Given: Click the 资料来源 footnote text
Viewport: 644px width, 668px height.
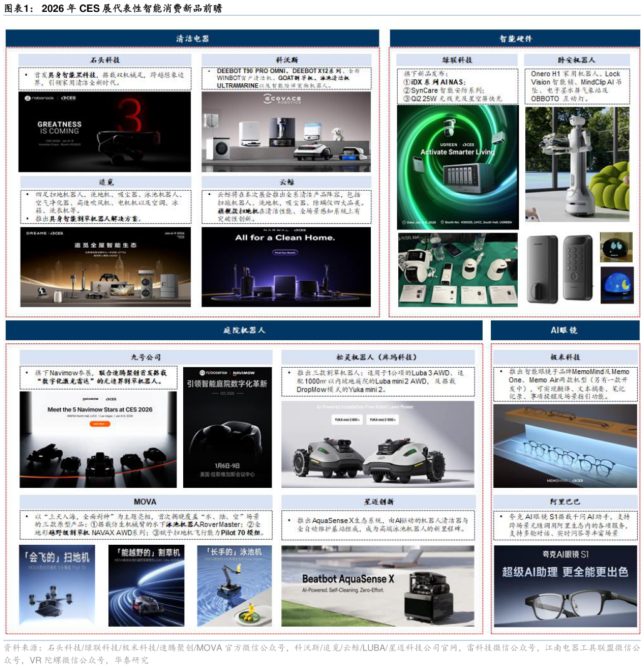Looking at the screenshot, I should click(x=321, y=654).
